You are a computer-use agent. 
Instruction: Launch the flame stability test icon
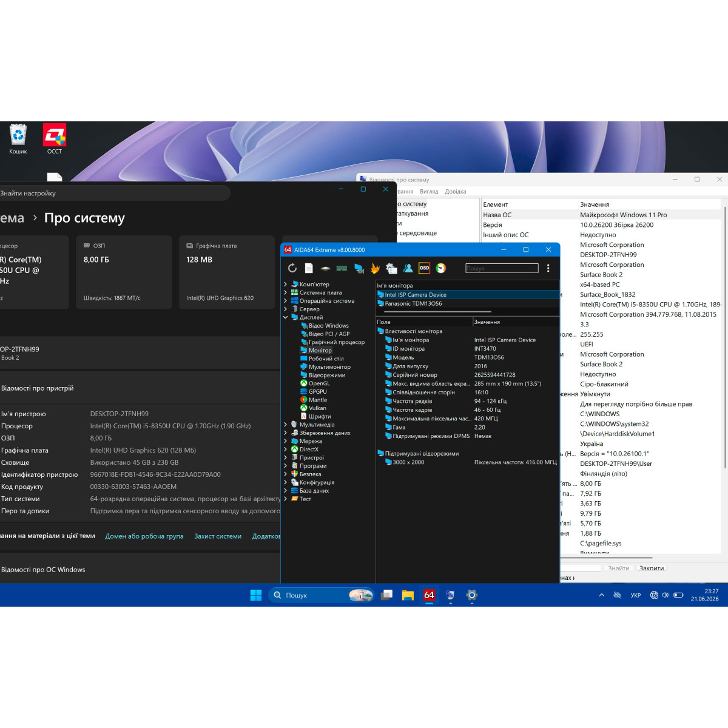coord(375,268)
